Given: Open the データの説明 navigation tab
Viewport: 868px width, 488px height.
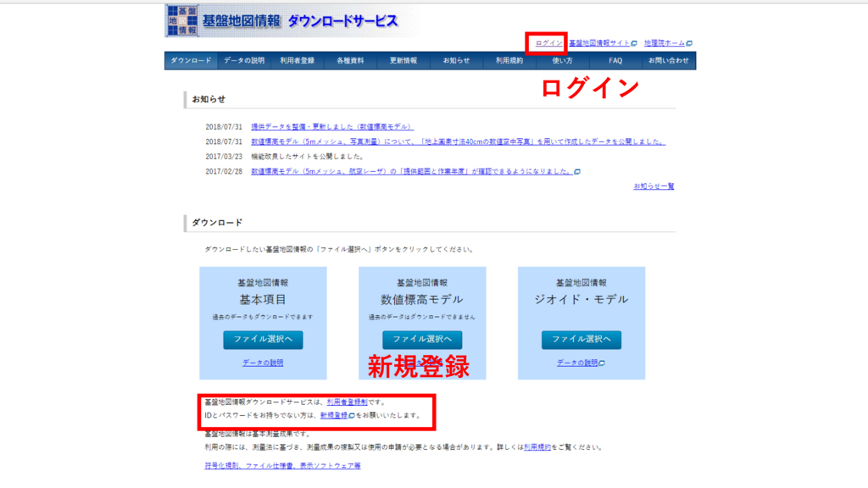Looking at the screenshot, I should pyautogui.click(x=244, y=61).
